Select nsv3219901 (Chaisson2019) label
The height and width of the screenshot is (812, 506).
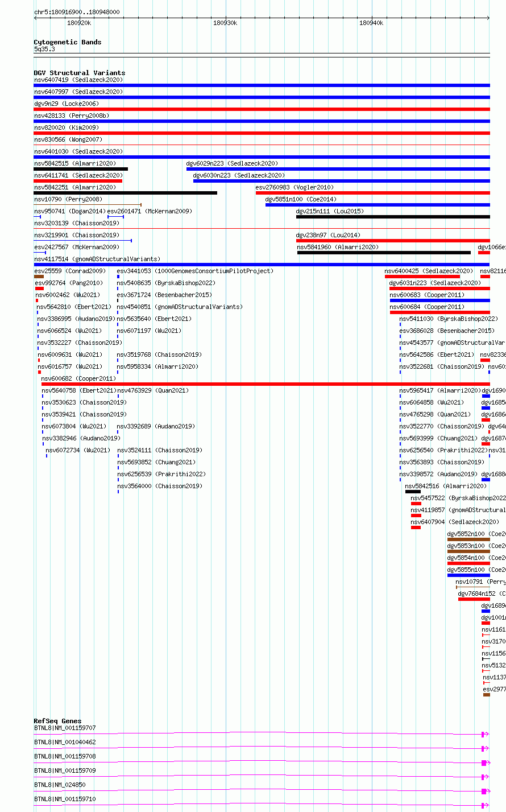click(77, 235)
